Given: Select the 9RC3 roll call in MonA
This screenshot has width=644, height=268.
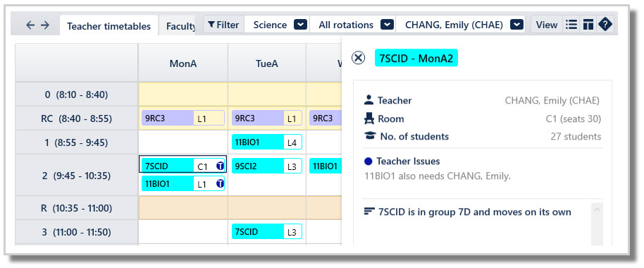Looking at the screenshot, I should [183, 119].
